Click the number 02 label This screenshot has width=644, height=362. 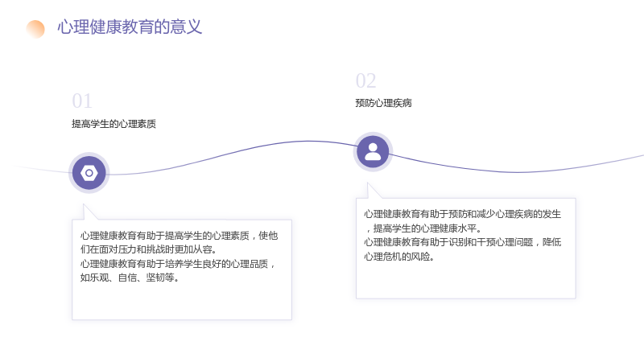coord(365,81)
